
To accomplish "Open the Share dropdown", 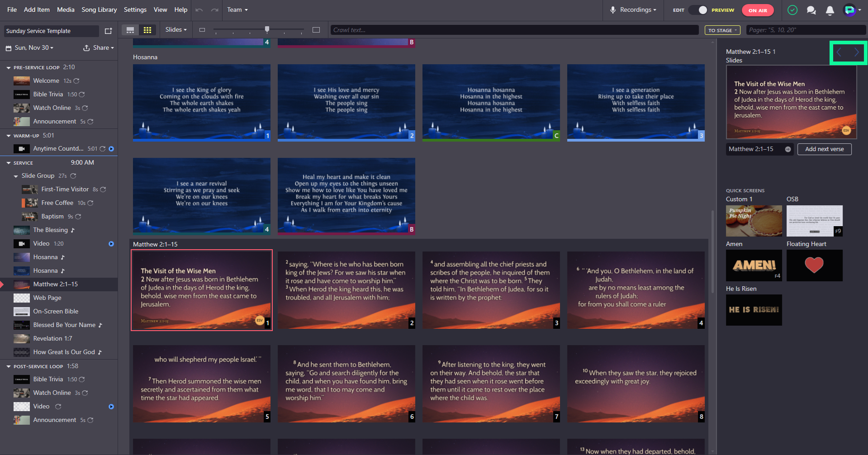I will pyautogui.click(x=99, y=48).
